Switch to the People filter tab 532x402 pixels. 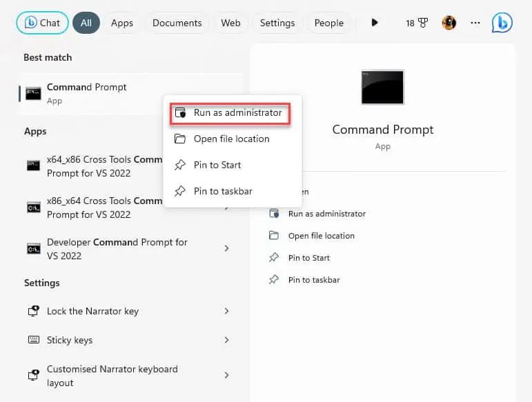tap(328, 23)
